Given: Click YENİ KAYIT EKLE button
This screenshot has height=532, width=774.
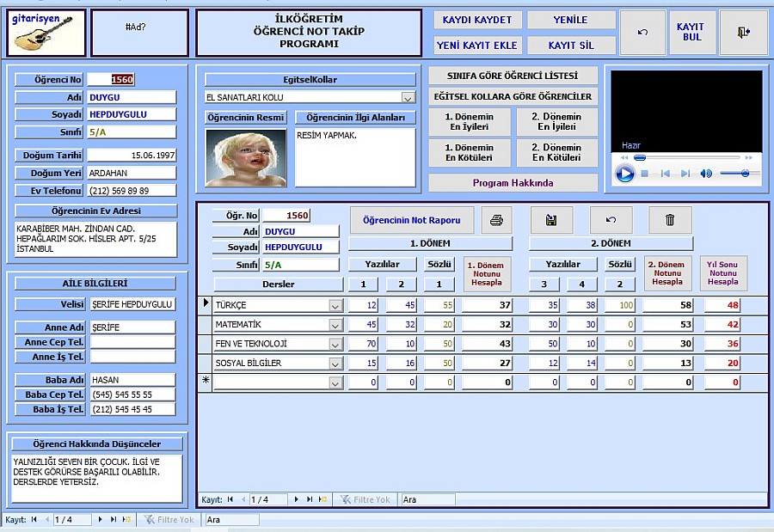Looking at the screenshot, I should click(476, 45).
